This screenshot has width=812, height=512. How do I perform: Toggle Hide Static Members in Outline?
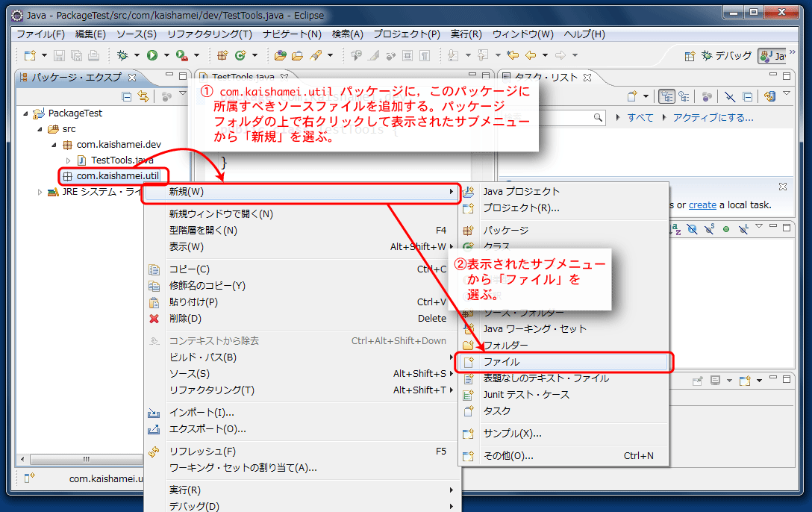pos(710,228)
